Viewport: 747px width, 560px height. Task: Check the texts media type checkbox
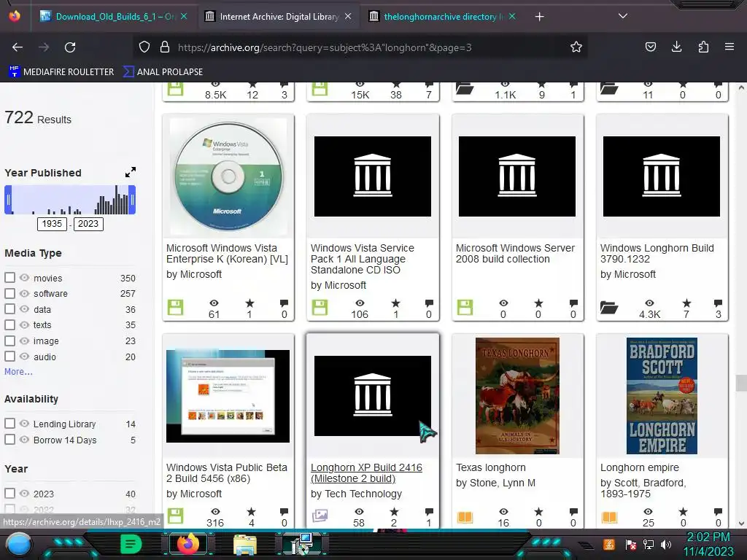pyautogui.click(x=9, y=324)
